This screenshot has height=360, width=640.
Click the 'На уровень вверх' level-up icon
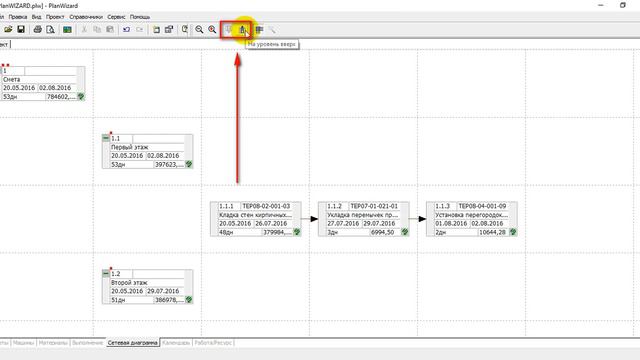pos(242,29)
